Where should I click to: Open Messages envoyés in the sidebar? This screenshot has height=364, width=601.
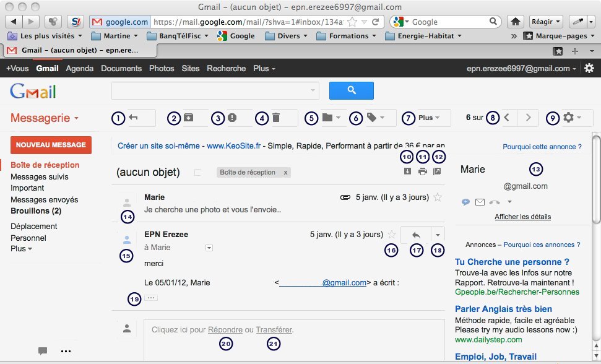coord(45,199)
